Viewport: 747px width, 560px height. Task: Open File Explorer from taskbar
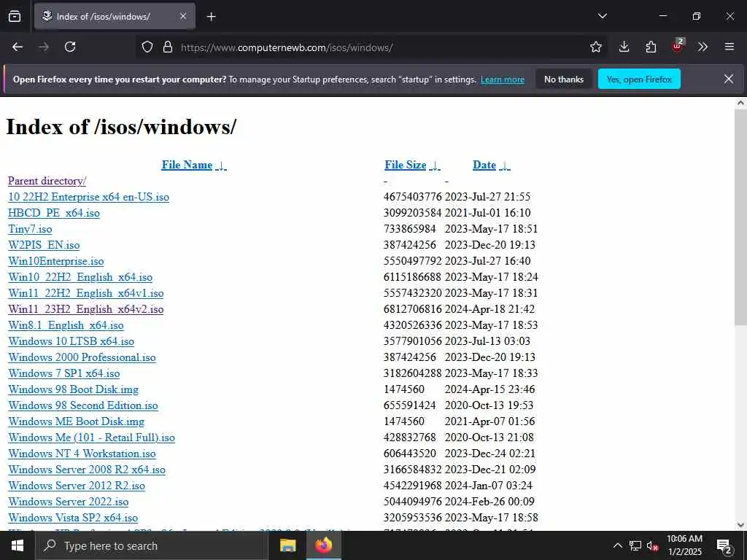tap(287, 545)
